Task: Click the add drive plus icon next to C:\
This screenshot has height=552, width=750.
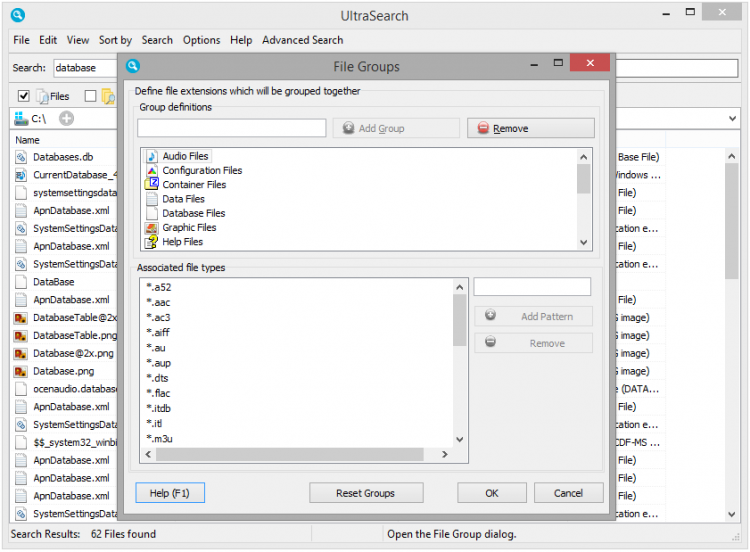Action: coord(66,118)
